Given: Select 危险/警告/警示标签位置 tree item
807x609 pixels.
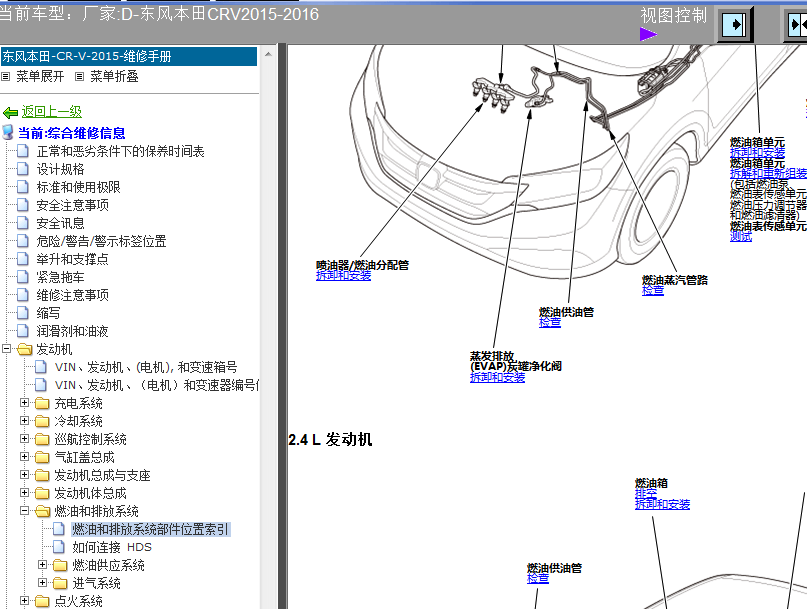Looking at the screenshot, I should click(x=101, y=241).
